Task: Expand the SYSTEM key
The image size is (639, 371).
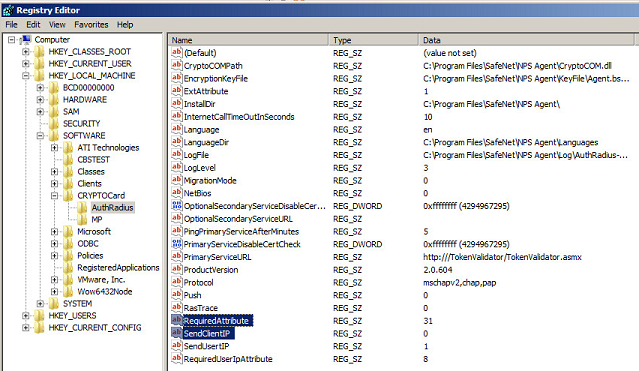Action: pos(40,304)
